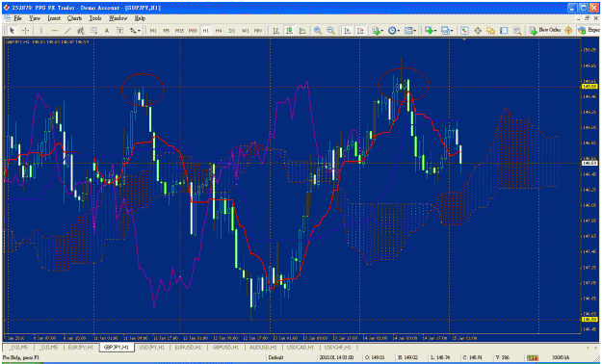Launch the MetaEditor diamond icon

tap(568, 31)
